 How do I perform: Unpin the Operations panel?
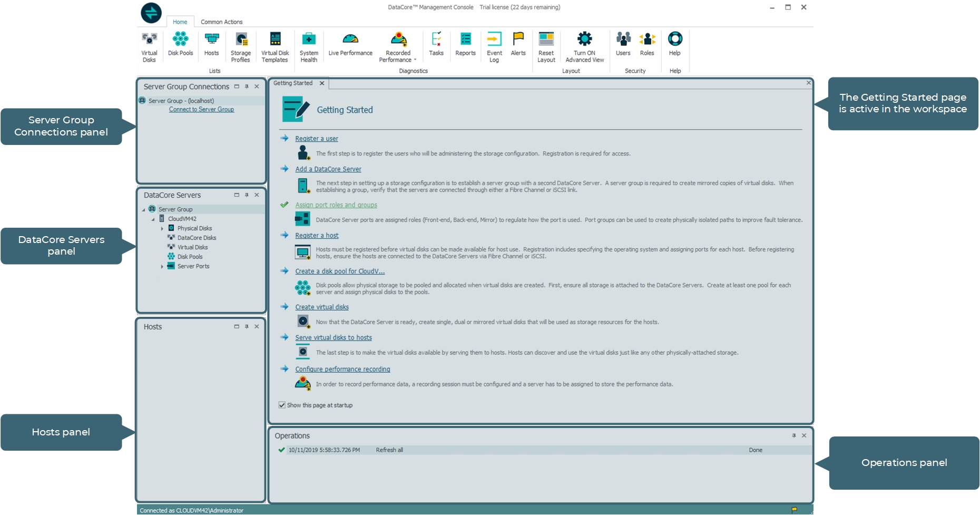793,435
